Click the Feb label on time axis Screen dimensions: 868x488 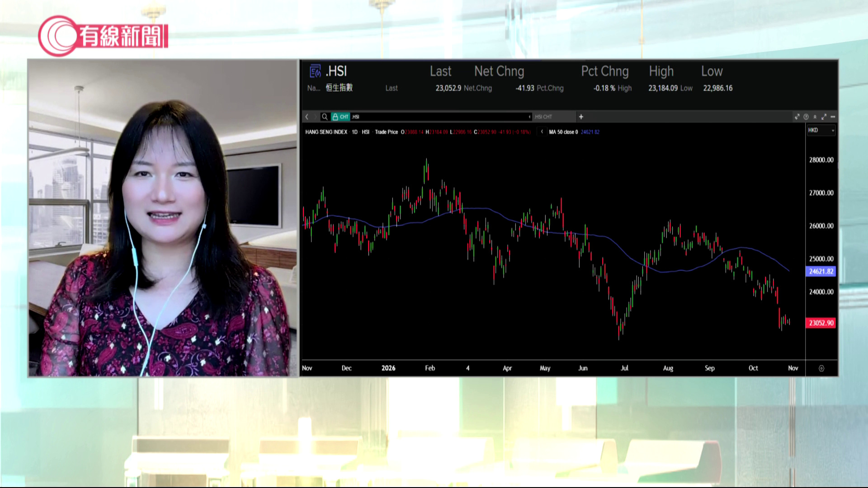click(430, 368)
